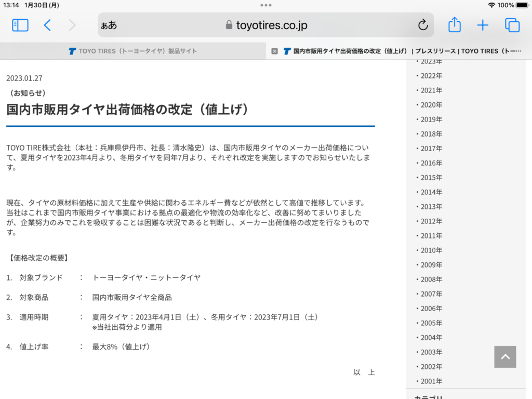Screen dimensions: 532x399
Task: Tap the article date 2023.01.27
Action: [24, 78]
